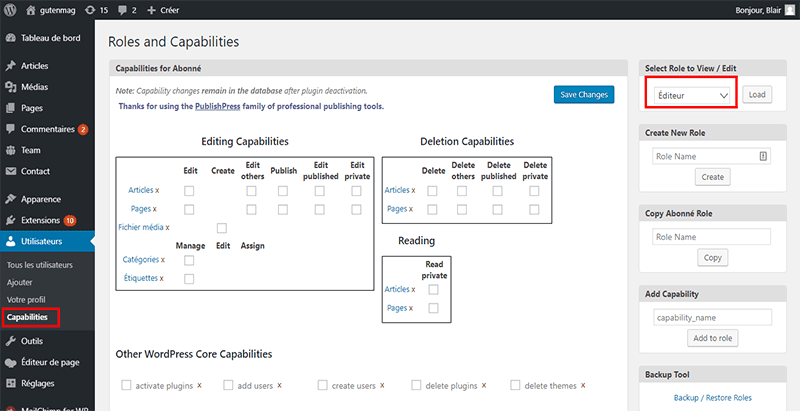Click the x next to Fichier média
Screen dimensions: 800x411
(167, 227)
